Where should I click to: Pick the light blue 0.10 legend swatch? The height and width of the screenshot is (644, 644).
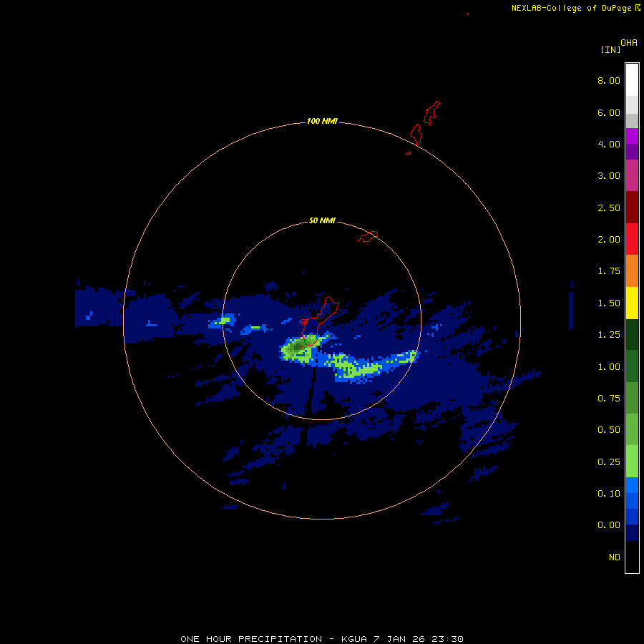point(632,485)
